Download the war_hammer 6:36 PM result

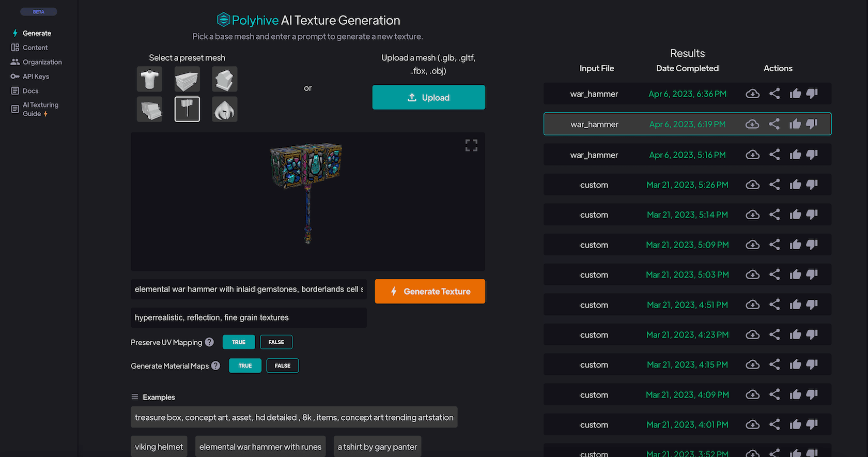(753, 94)
